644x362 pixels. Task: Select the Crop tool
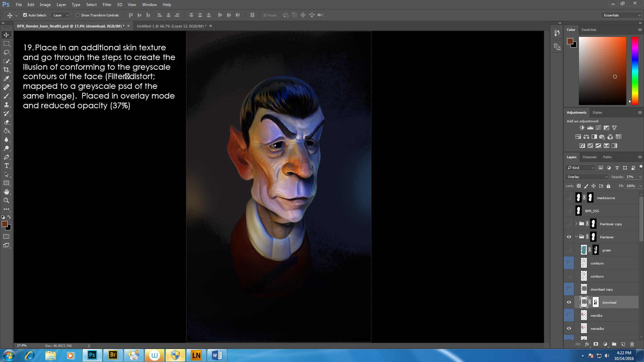[6, 70]
